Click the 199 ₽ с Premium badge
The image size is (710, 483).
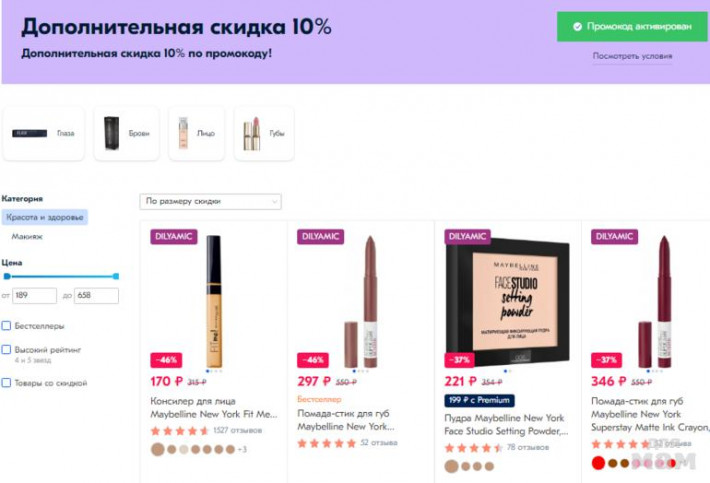[479, 400]
